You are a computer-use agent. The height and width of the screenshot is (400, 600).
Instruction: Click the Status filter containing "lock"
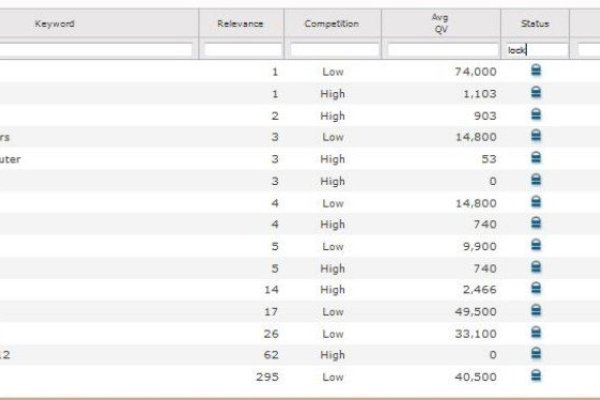[535, 49]
